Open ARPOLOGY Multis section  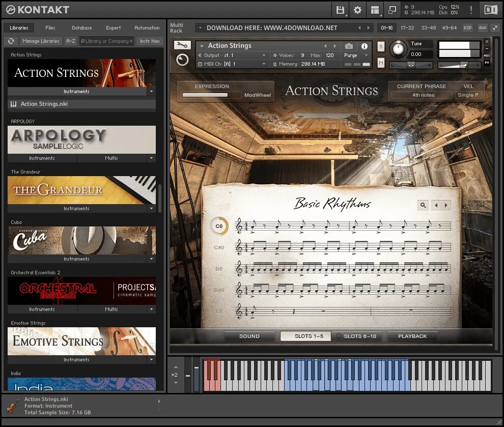tap(111, 158)
